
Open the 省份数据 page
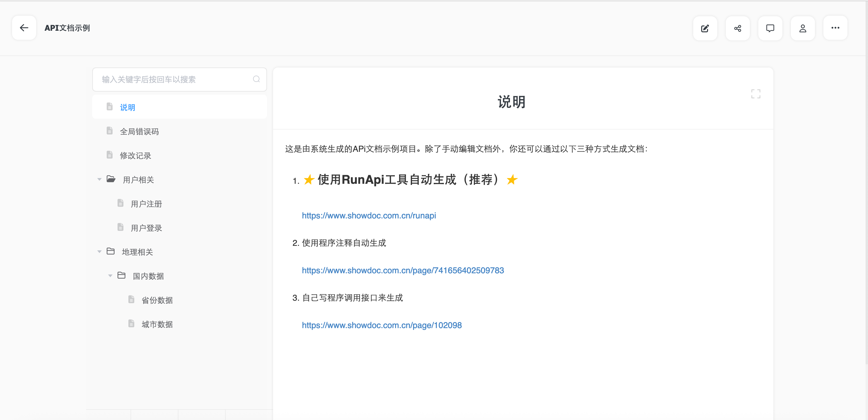157,300
